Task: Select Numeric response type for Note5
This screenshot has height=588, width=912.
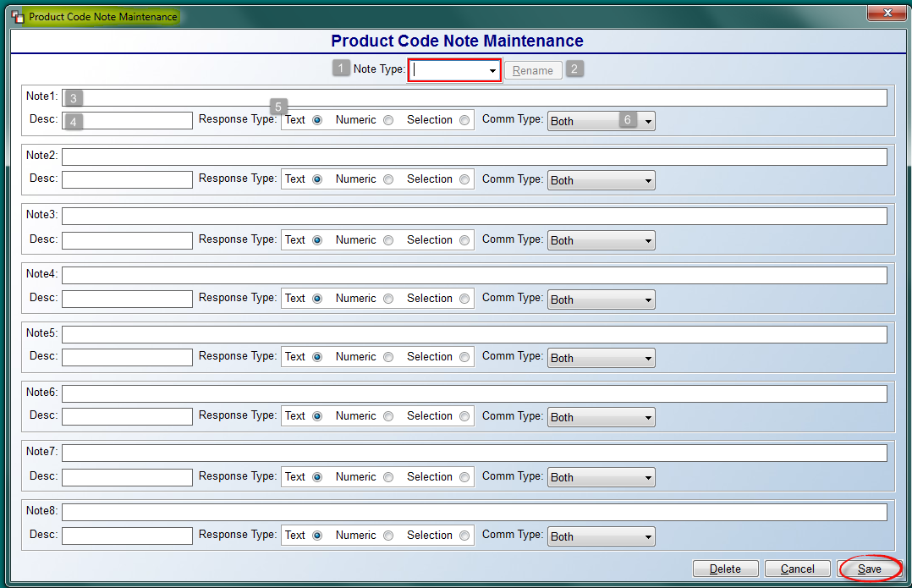Action: (x=388, y=357)
